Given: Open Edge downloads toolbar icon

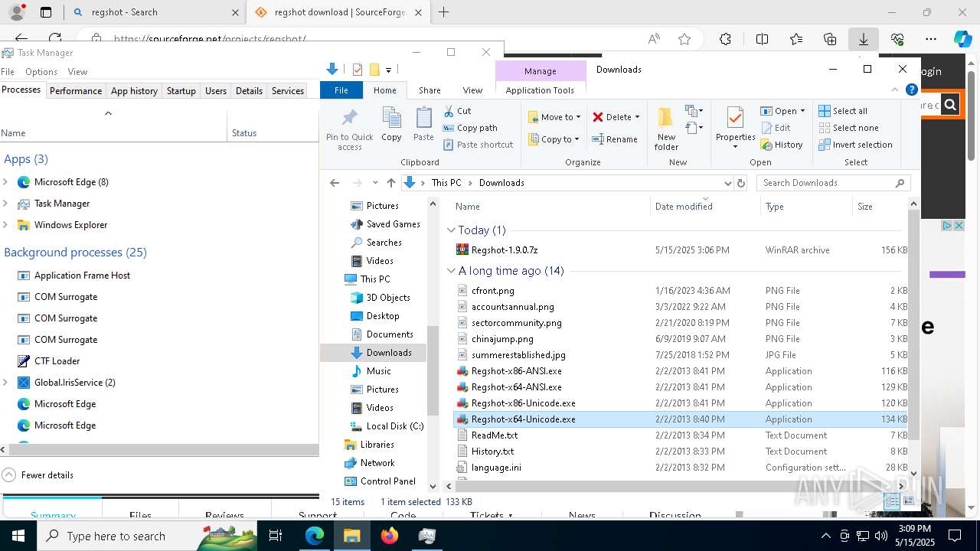Looking at the screenshot, I should (863, 39).
